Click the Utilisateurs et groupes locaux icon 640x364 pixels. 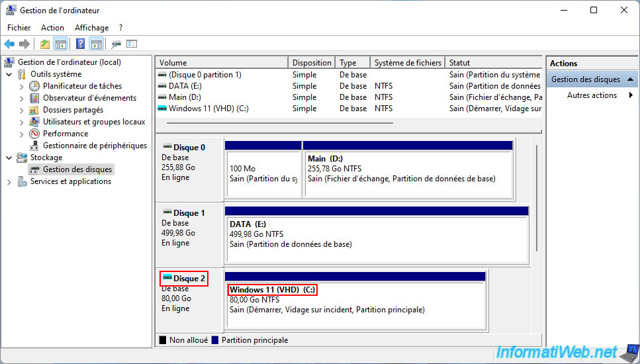34,122
